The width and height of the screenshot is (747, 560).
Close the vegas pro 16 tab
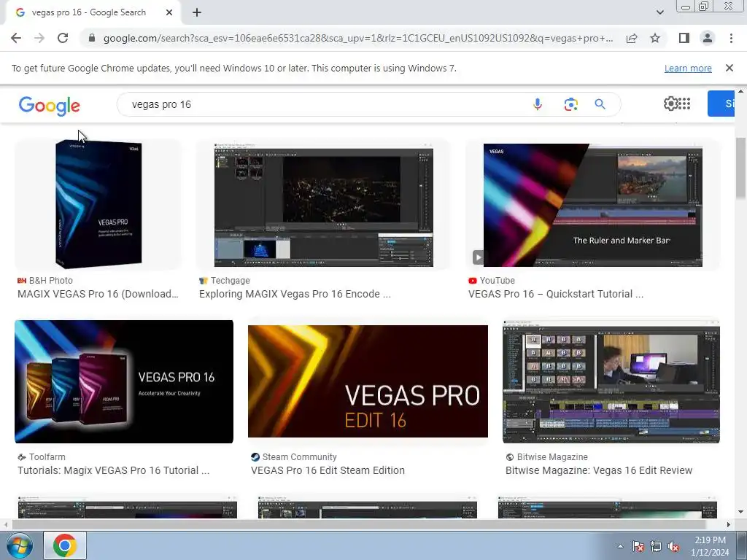click(169, 12)
